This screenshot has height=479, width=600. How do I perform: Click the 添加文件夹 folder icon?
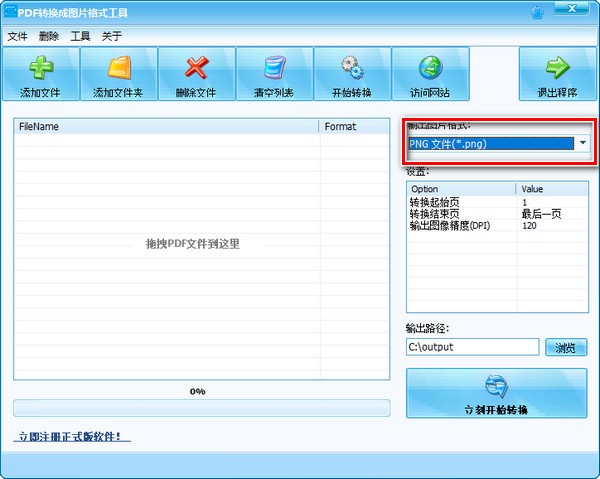[118, 69]
